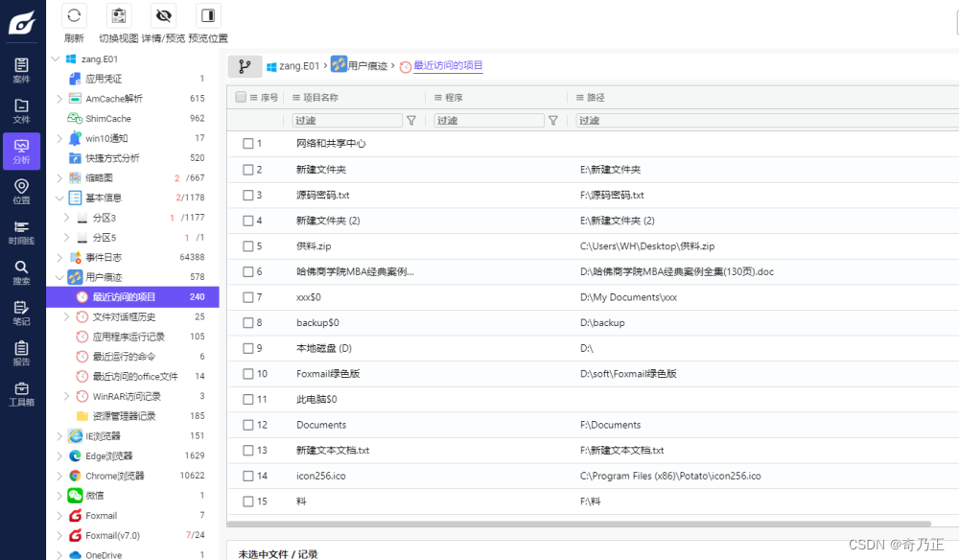The width and height of the screenshot is (959, 560).
Task: Open the 案件 sidebar section
Action: 21,70
